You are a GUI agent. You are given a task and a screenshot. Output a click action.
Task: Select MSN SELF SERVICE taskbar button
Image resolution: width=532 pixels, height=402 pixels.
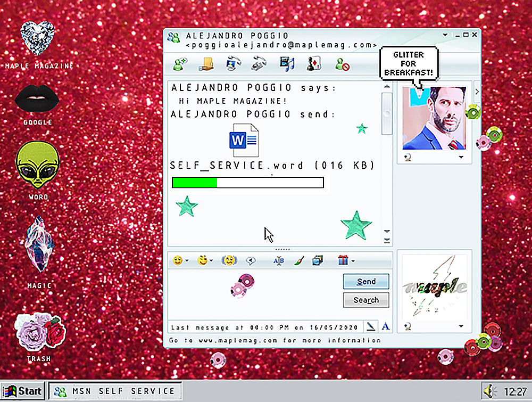[115, 391]
